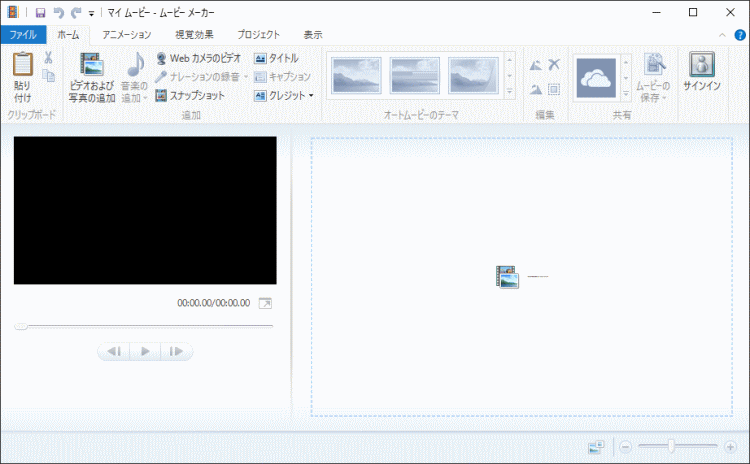Select the first AutoMovie theme thumbnail
This screenshot has height=464, width=750.
coord(356,76)
